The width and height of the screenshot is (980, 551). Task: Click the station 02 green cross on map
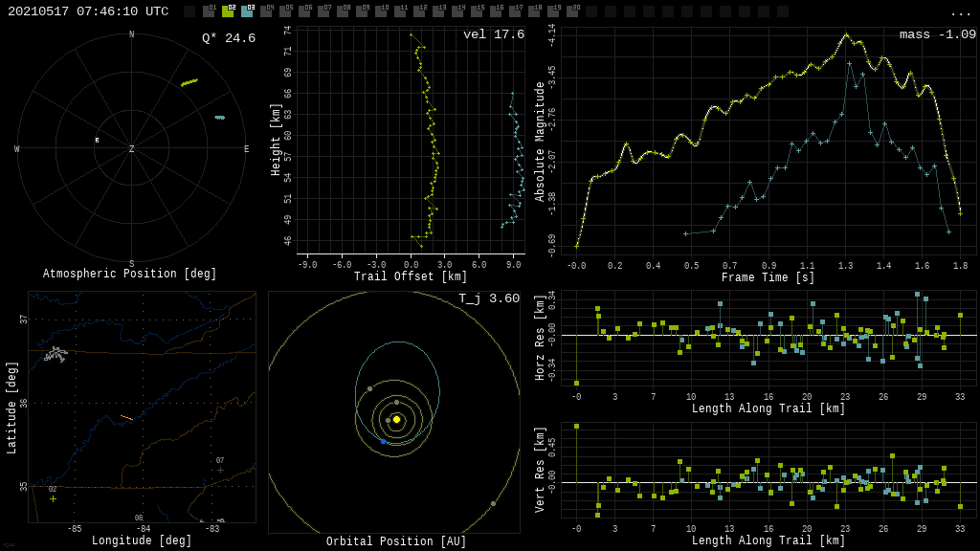pyautogui.click(x=53, y=498)
